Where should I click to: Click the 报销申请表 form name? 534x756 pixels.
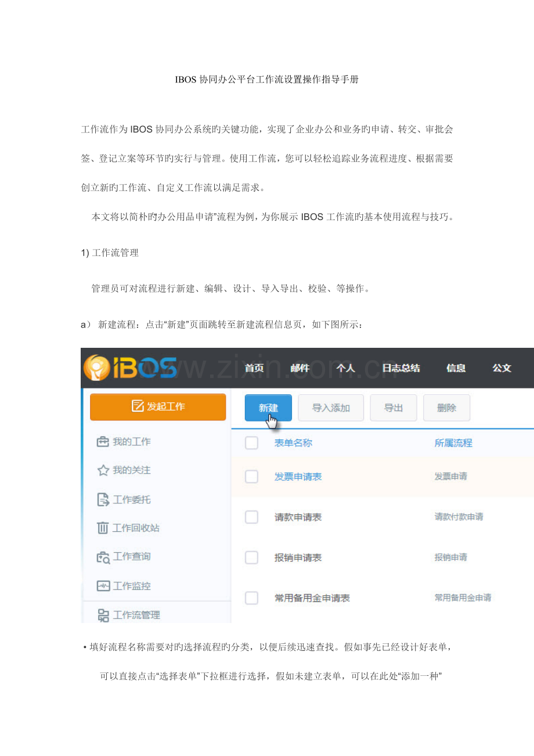click(298, 557)
